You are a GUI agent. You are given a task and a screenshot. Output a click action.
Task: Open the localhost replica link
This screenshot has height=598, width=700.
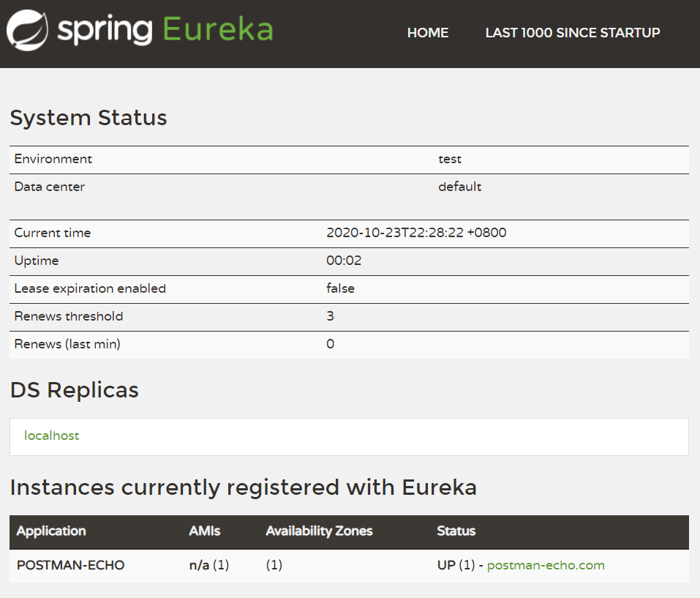pyautogui.click(x=51, y=436)
